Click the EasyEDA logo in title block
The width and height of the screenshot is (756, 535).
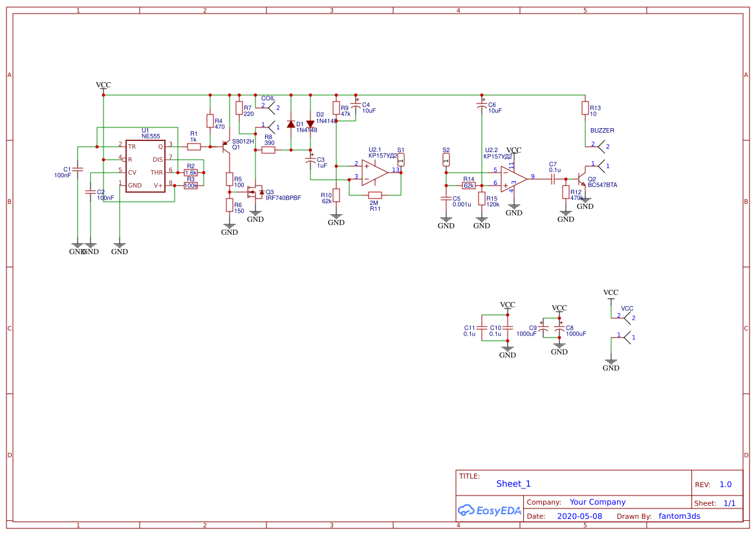coord(490,510)
